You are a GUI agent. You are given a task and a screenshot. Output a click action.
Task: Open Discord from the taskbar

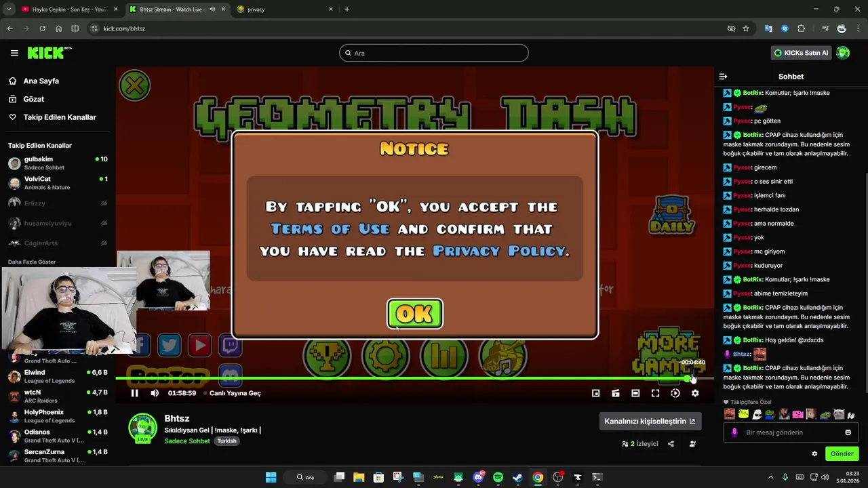point(478,477)
